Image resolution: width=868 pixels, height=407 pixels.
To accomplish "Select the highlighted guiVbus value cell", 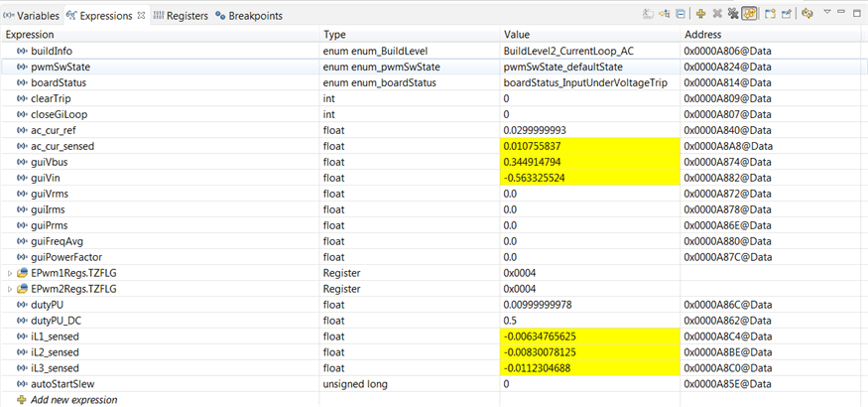I will [x=547, y=162].
